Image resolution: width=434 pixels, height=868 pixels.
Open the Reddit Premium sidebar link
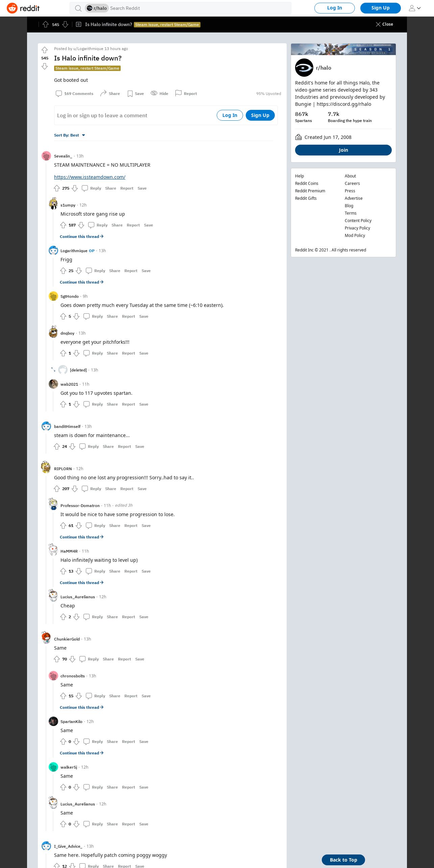tap(310, 191)
